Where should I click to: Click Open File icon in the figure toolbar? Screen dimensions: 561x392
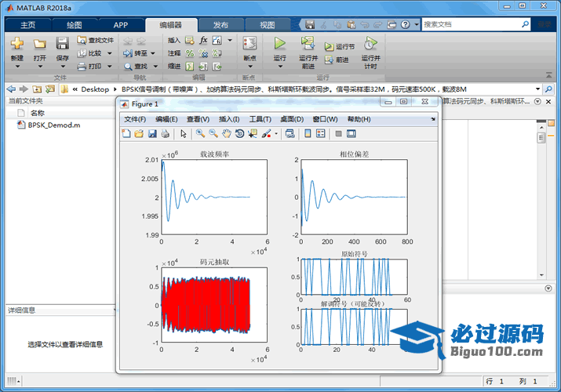click(x=139, y=133)
